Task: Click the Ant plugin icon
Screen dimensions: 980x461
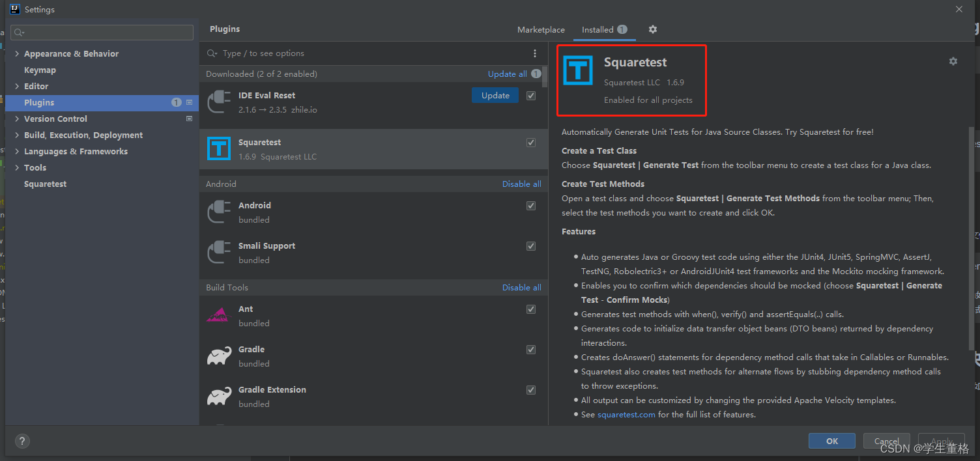Action: coord(219,316)
